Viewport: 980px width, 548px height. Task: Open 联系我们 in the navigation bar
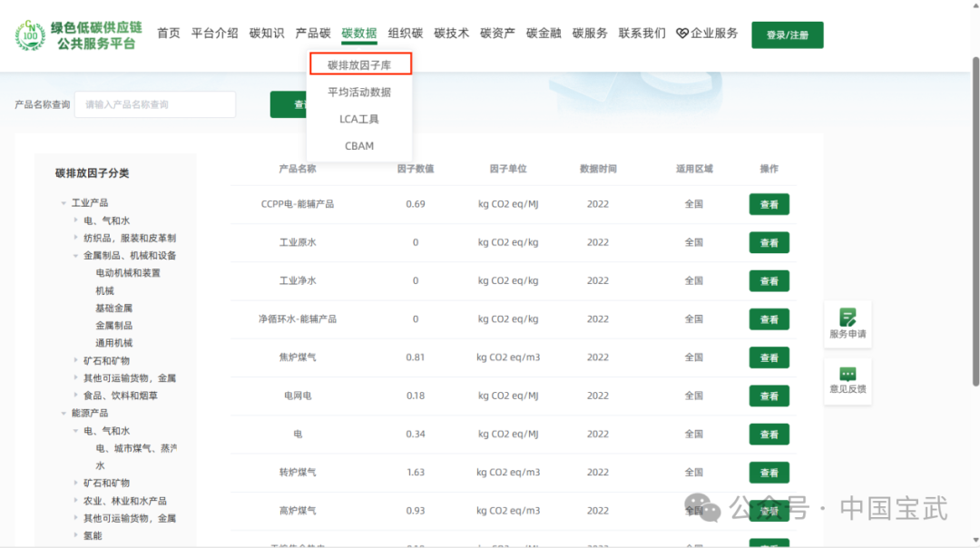[x=642, y=34]
